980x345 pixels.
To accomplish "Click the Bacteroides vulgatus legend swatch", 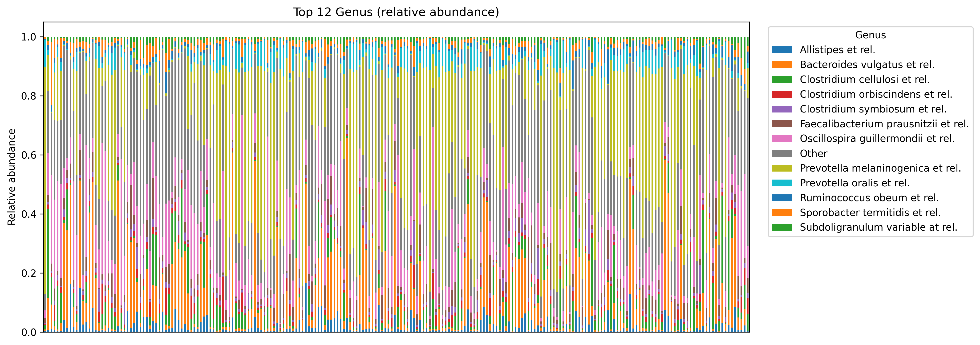I will (782, 65).
